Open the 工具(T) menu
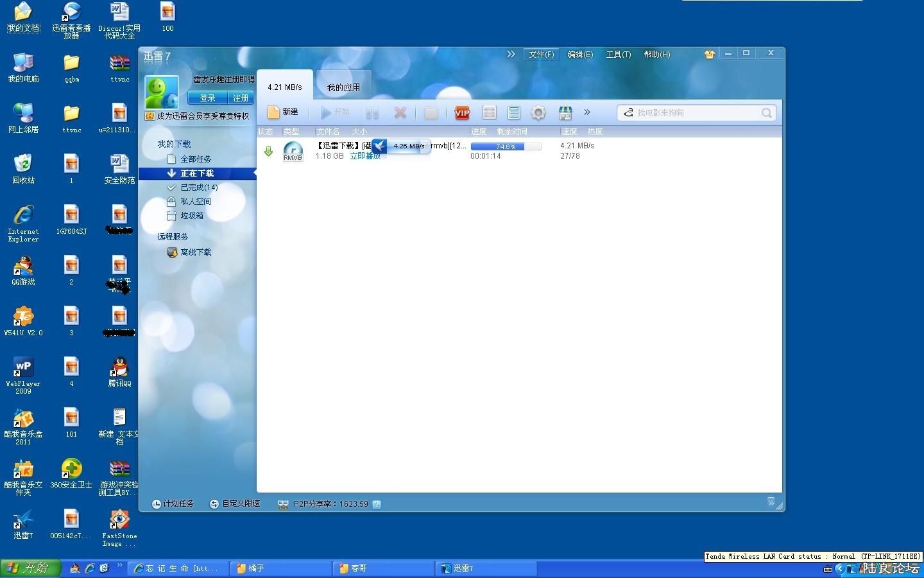 coord(618,55)
